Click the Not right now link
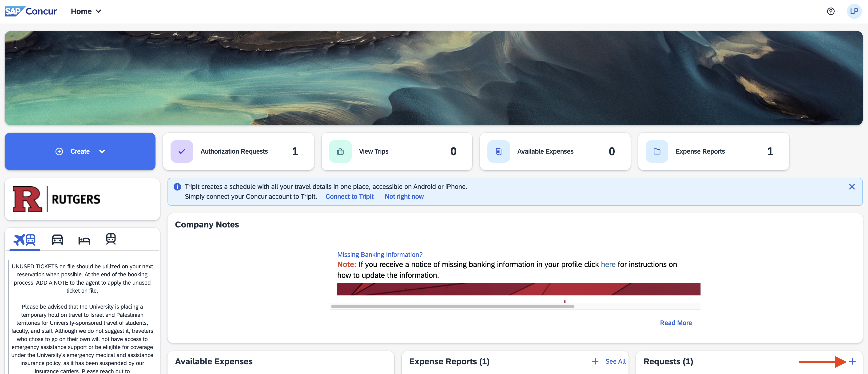This screenshot has height=374, width=868. (x=404, y=197)
